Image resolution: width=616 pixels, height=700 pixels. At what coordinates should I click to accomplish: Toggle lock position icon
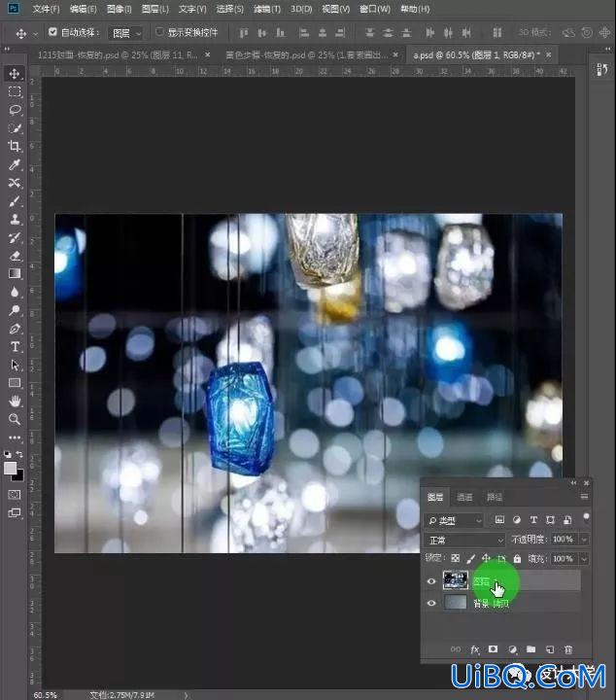pos(486,558)
